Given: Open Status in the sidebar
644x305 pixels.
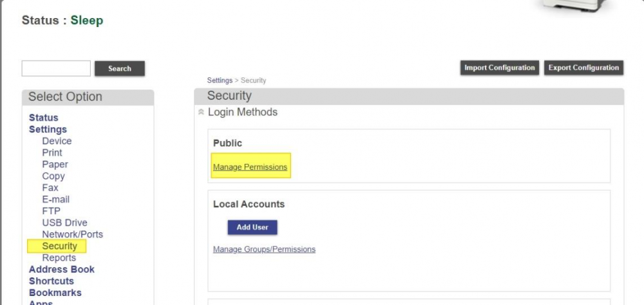Looking at the screenshot, I should point(43,118).
